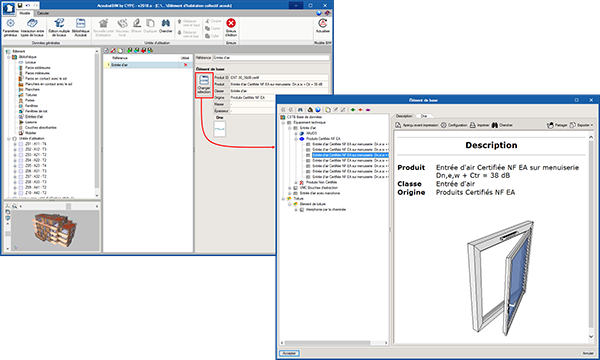Select Couches absorbantes in the library tree
600x360 pixels.
41,127
